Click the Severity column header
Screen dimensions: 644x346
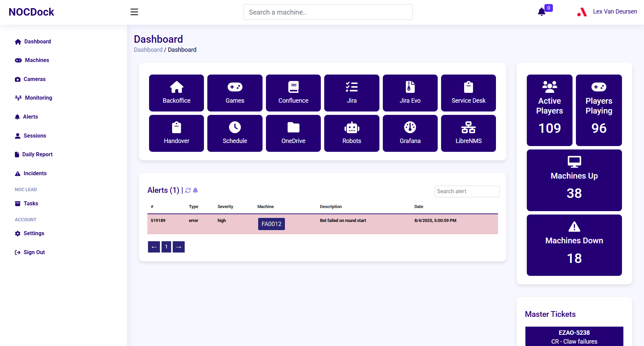225,206
